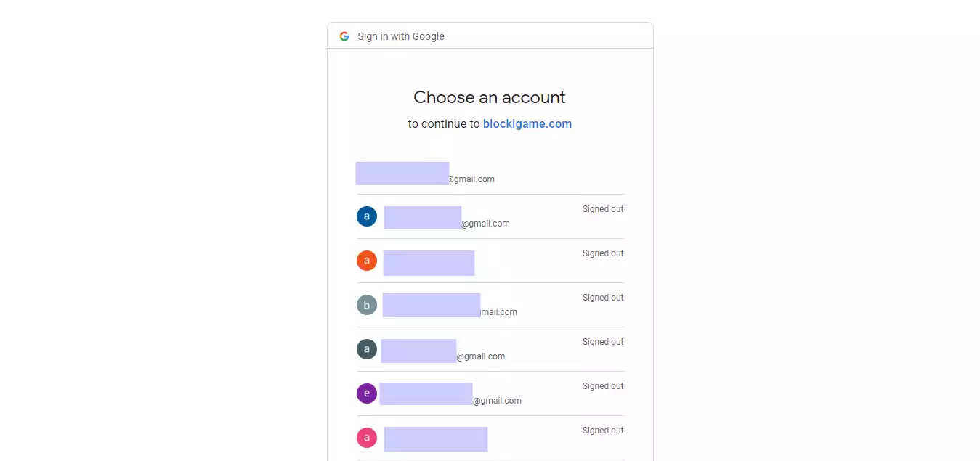Click "Signed out" on the dark slate avatar row
The width and height of the screenshot is (980, 461).
(603, 342)
